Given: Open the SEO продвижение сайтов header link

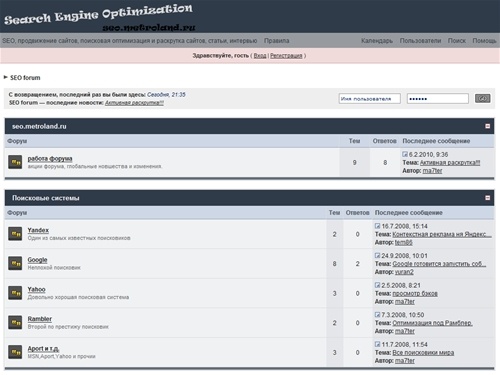Looking at the screenshot, I should (130, 41).
